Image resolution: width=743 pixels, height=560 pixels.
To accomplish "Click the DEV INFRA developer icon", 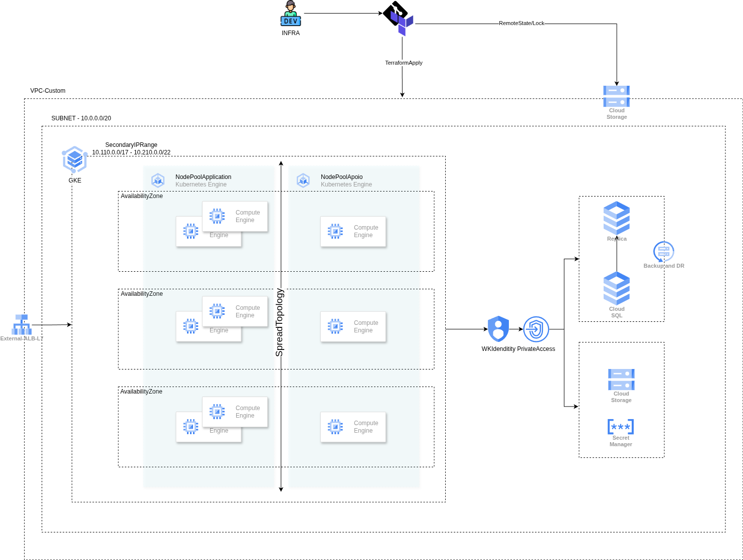I will coord(291,14).
